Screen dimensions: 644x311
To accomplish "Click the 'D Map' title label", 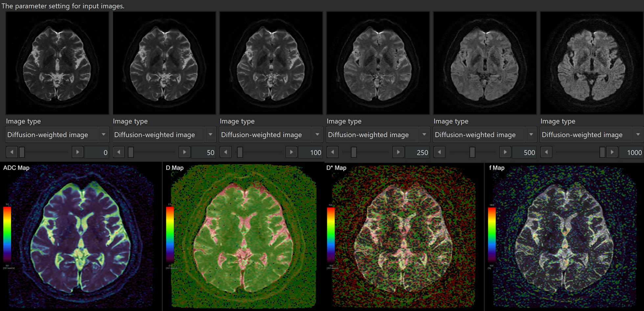I will 174,168.
